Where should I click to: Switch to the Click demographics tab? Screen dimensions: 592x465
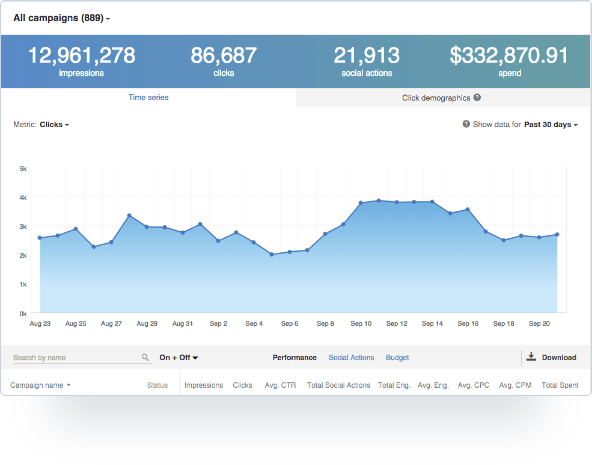[x=443, y=98]
